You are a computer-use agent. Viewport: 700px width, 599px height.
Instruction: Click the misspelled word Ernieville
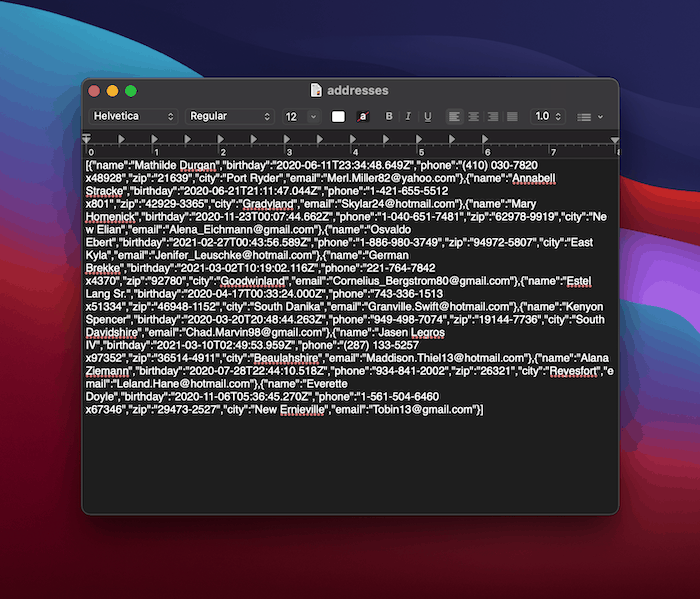coord(302,410)
